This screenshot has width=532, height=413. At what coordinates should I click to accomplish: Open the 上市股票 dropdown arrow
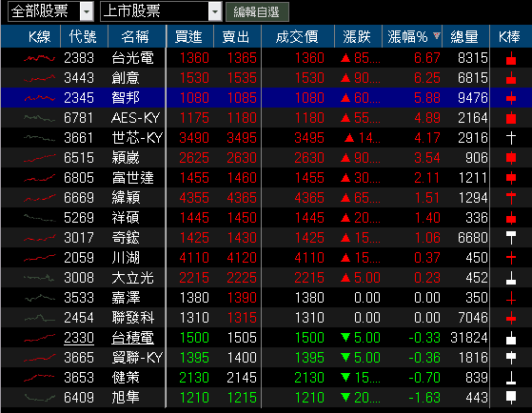click(215, 11)
